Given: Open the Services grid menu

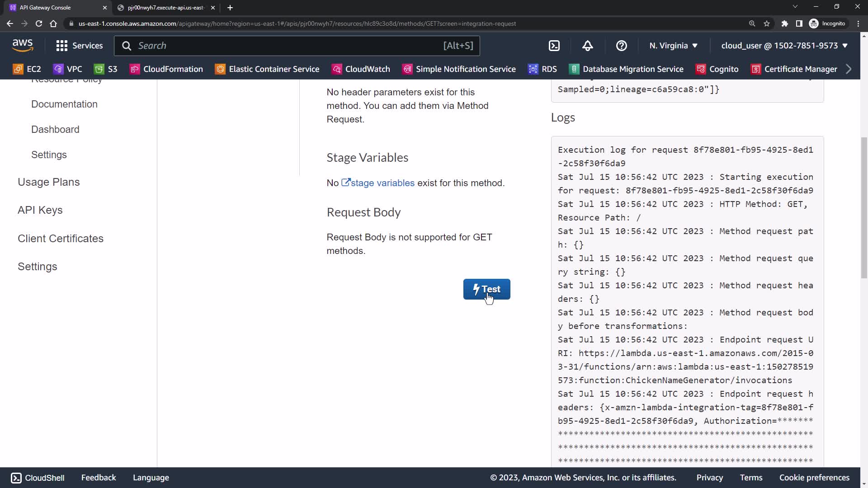Looking at the screenshot, I should [79, 46].
